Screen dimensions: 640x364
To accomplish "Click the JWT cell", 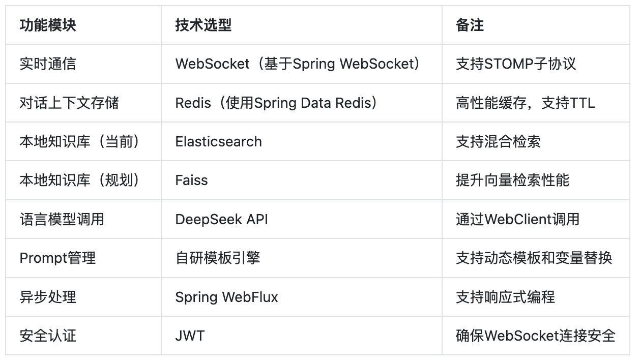I will tap(190, 336).
